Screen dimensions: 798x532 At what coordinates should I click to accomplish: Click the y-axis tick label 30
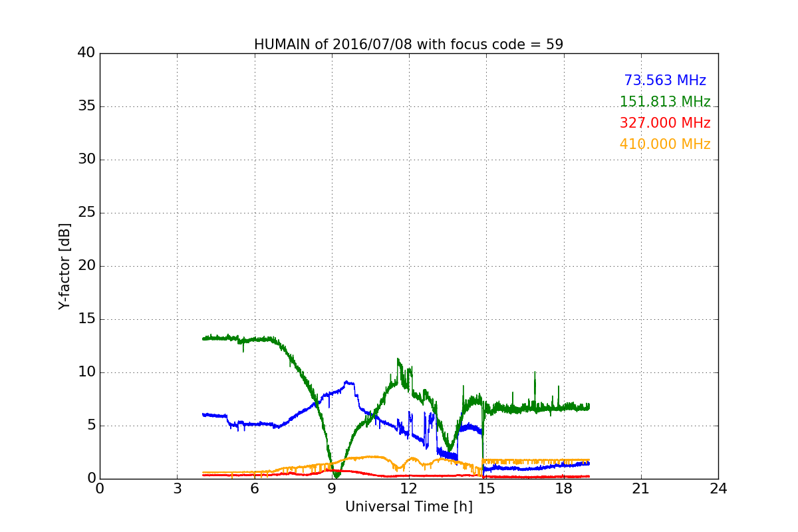click(x=86, y=160)
